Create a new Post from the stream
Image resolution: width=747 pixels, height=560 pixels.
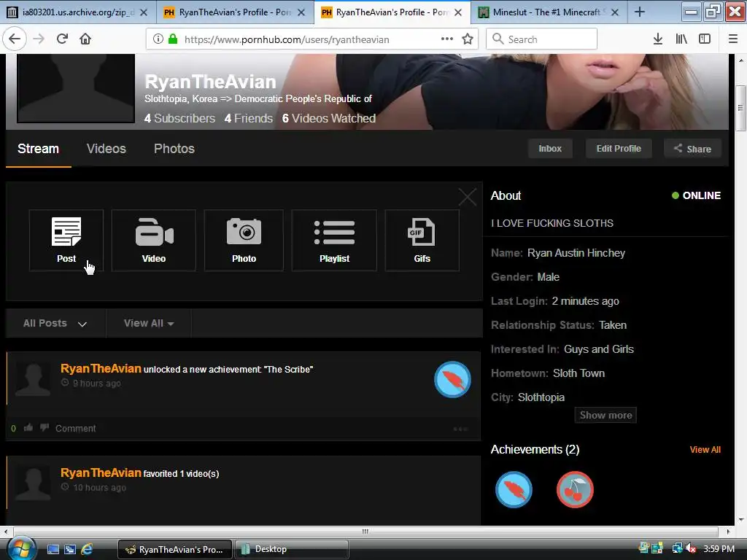coord(66,241)
